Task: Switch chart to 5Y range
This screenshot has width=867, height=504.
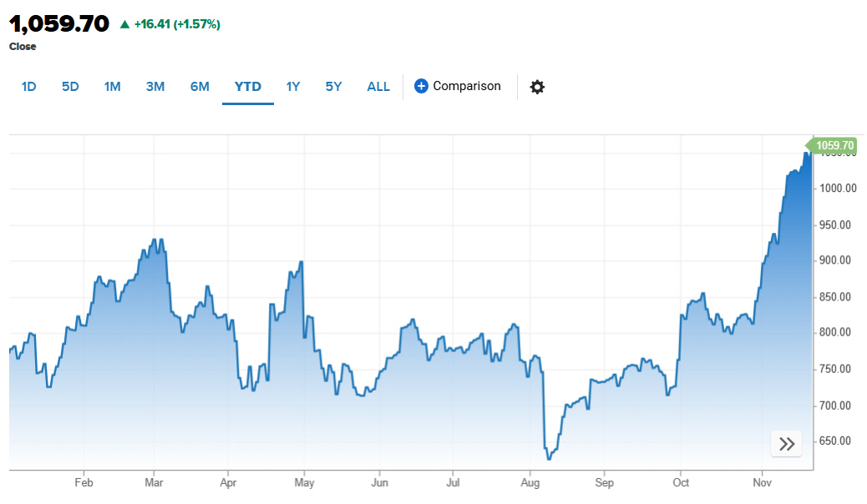Action: coord(332,86)
